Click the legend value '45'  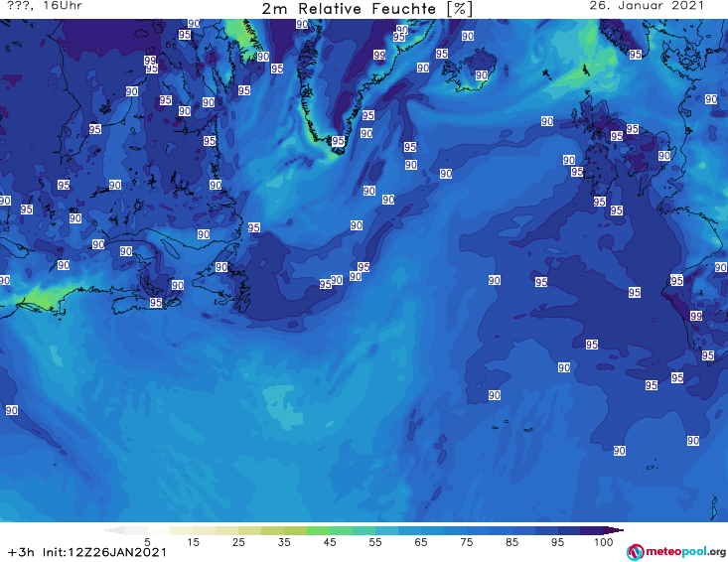tap(330, 542)
